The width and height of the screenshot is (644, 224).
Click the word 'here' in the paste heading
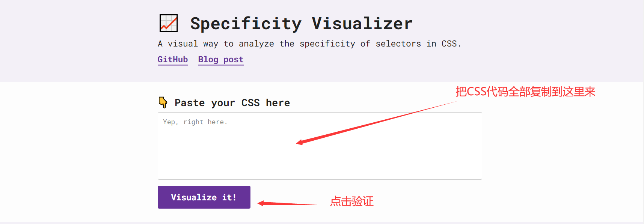click(278, 103)
